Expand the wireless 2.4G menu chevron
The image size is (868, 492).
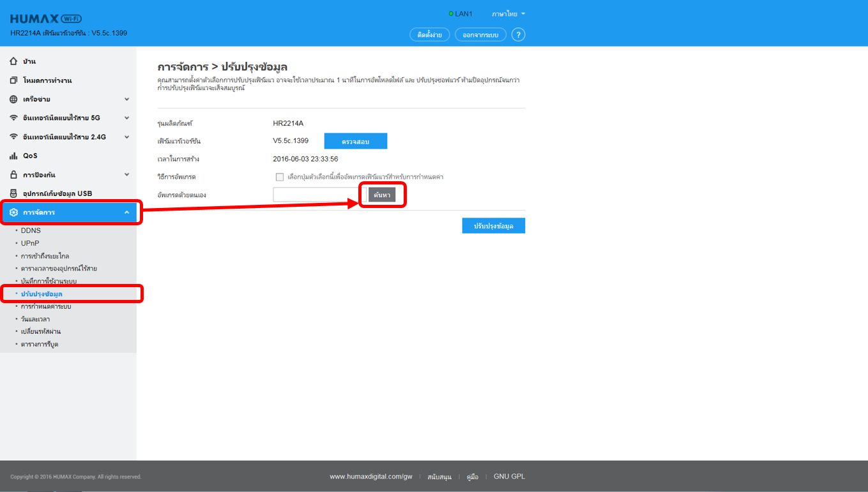point(126,137)
